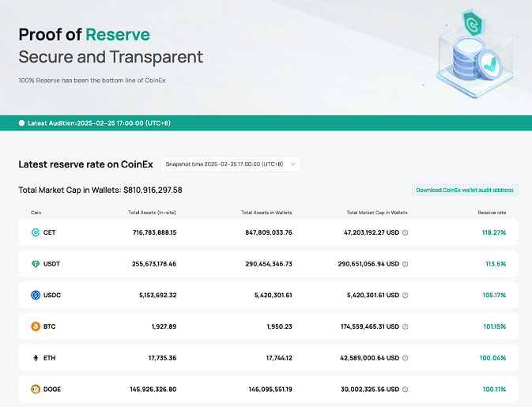
Task: Click info icon beside 30,002,325.56 USD
Action: (x=405, y=390)
